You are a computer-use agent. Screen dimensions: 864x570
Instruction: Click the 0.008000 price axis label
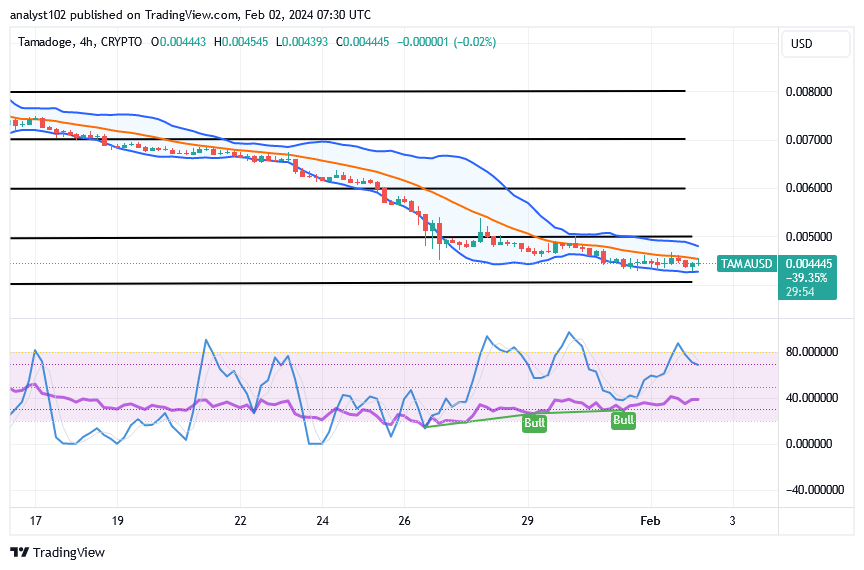pyautogui.click(x=808, y=92)
